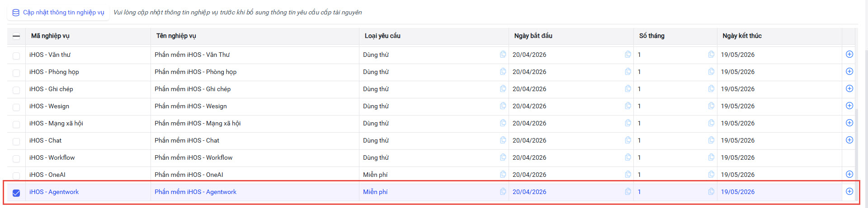Check the iHOS - Chat row checkbox
The width and height of the screenshot is (868, 208).
(x=16, y=141)
